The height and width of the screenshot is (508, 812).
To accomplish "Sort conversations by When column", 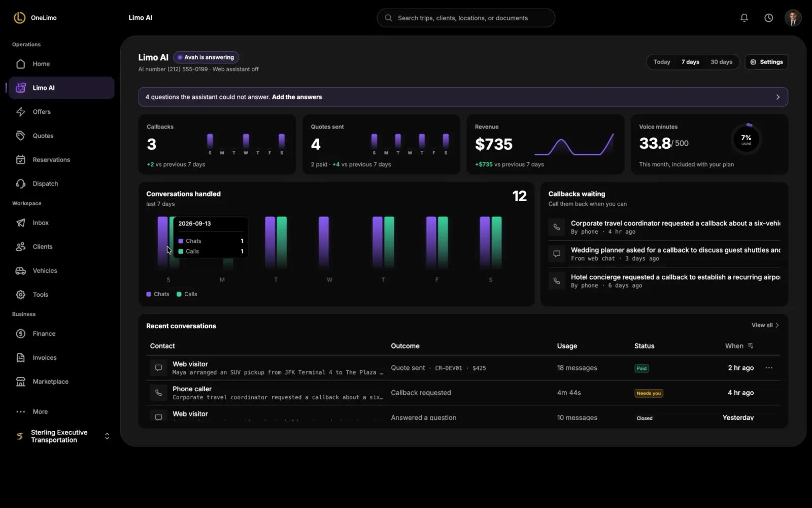I will tap(739, 346).
